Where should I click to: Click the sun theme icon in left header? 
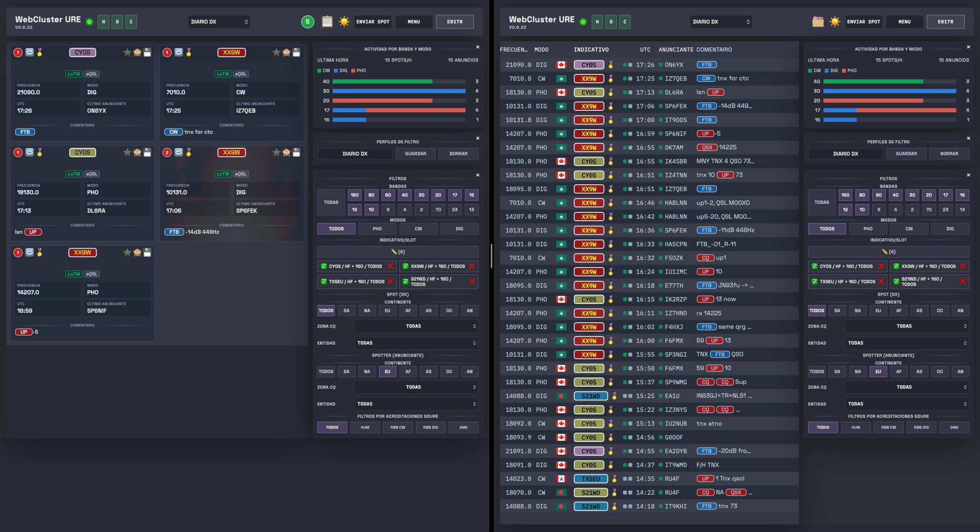344,22
